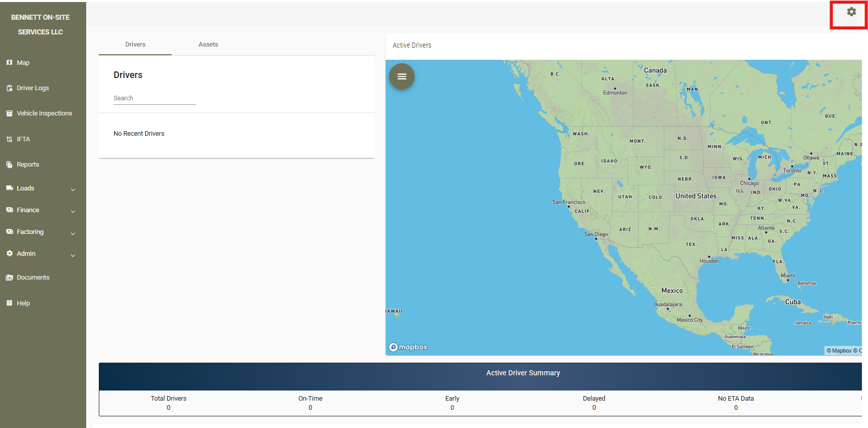This screenshot has height=428, width=868.
Task: Switch to the Assets tab
Action: (x=208, y=45)
